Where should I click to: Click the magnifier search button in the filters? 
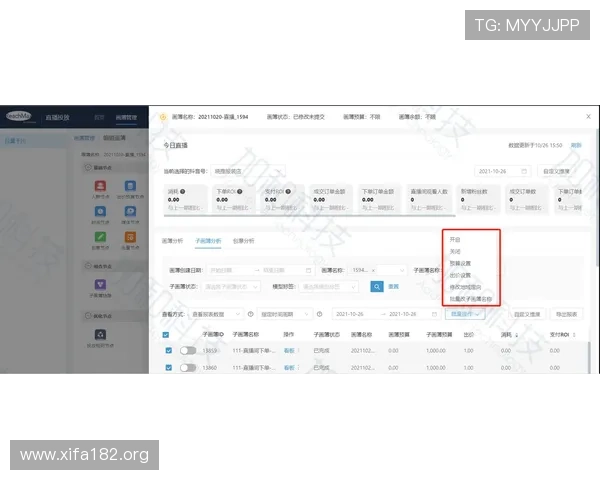pyautogui.click(x=377, y=286)
